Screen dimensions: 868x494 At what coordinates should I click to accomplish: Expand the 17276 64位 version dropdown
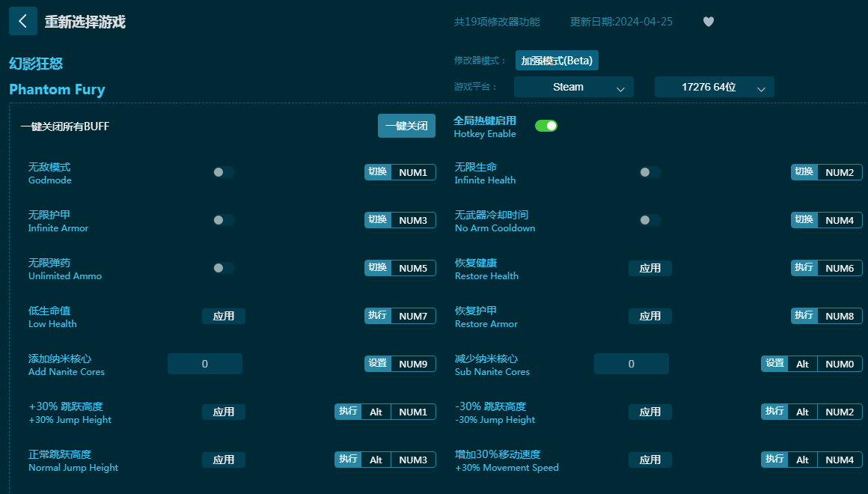point(714,87)
